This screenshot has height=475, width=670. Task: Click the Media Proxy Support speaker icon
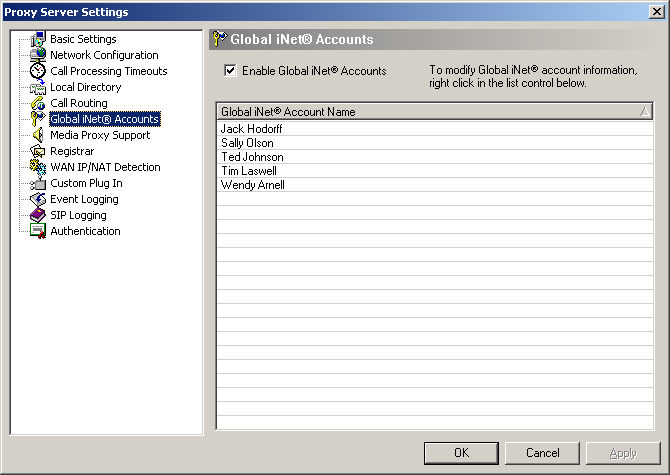pos(38,135)
